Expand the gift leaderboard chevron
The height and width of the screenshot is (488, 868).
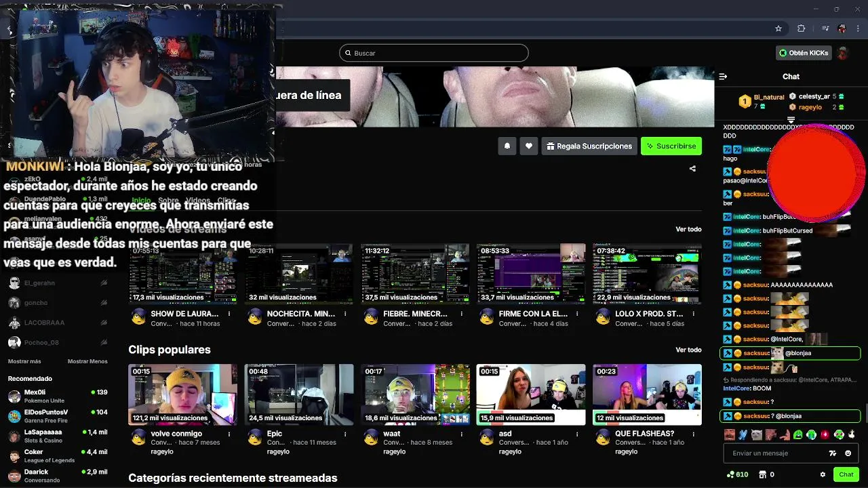click(791, 120)
